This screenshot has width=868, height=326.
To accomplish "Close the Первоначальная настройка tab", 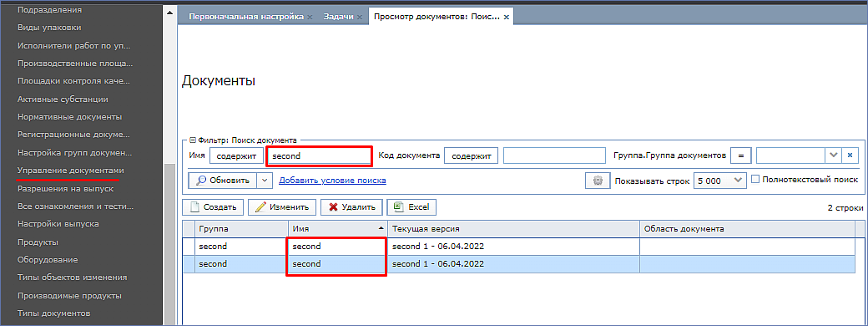I will tap(310, 17).
